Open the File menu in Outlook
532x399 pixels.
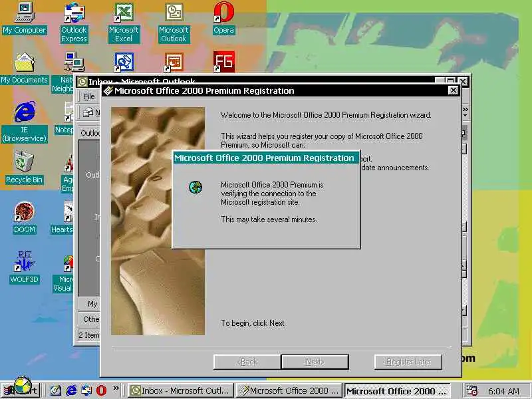[89, 96]
